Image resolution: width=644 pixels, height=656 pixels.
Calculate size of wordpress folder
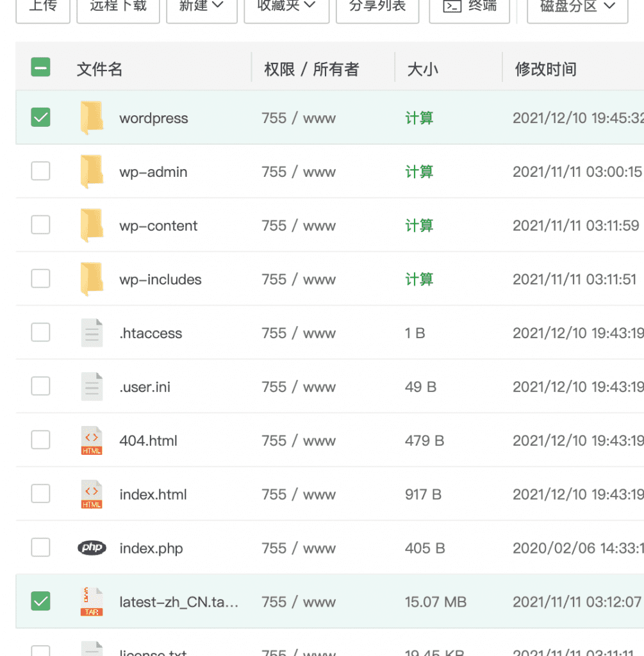tap(419, 118)
